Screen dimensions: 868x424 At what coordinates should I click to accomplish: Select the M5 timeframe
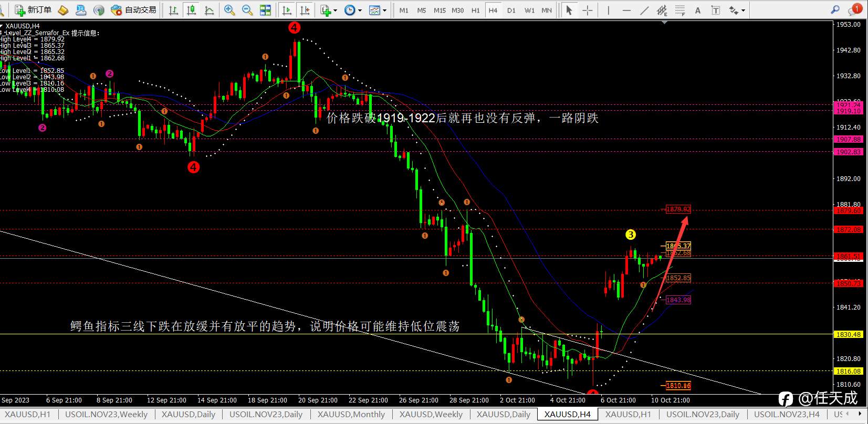pos(422,10)
